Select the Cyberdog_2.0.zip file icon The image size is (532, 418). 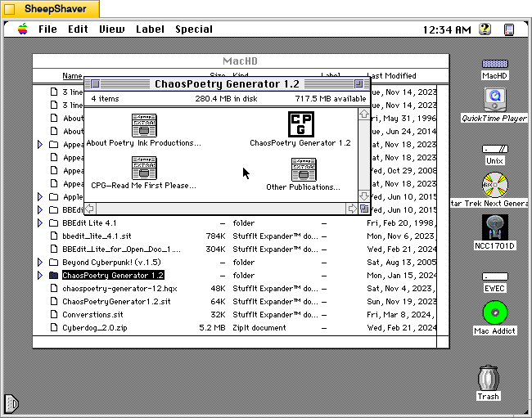point(53,327)
